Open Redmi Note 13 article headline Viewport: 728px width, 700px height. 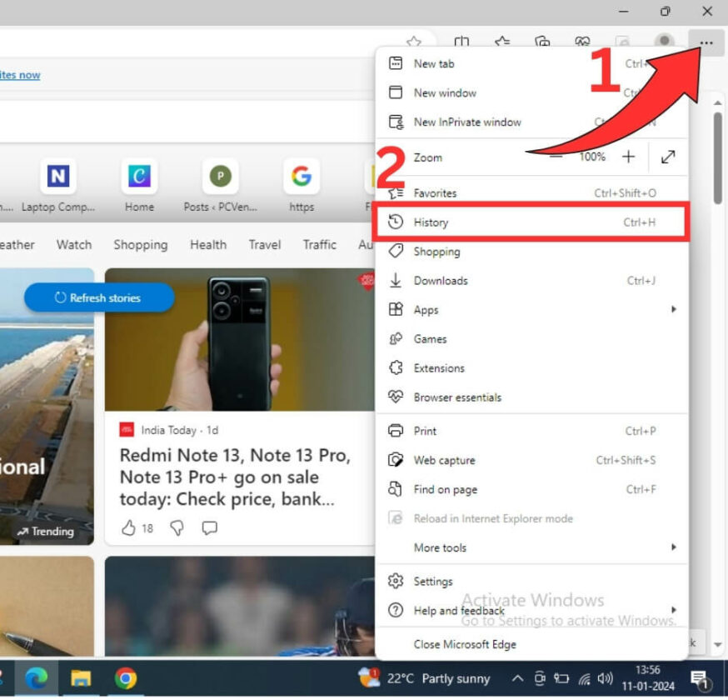click(235, 477)
